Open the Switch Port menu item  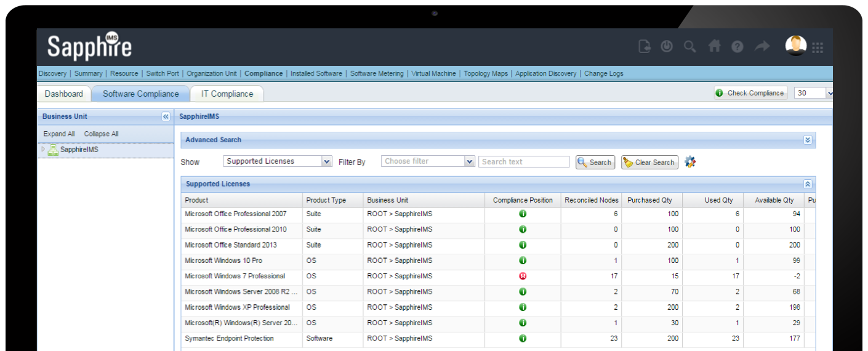pos(163,73)
